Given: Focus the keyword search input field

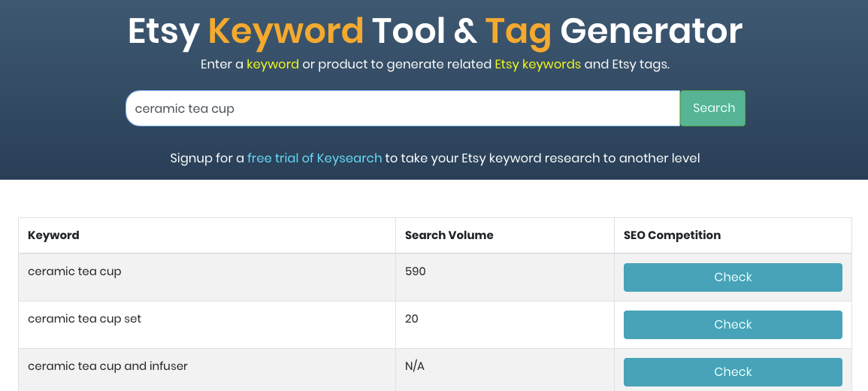Looking at the screenshot, I should coord(403,108).
